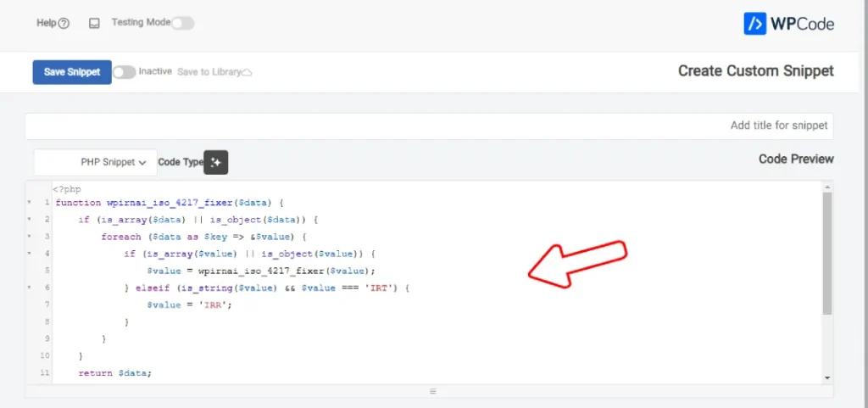Viewport: 868px width, 408px height.
Task: Click the cloud icon beside Save to Library
Action: (x=248, y=73)
